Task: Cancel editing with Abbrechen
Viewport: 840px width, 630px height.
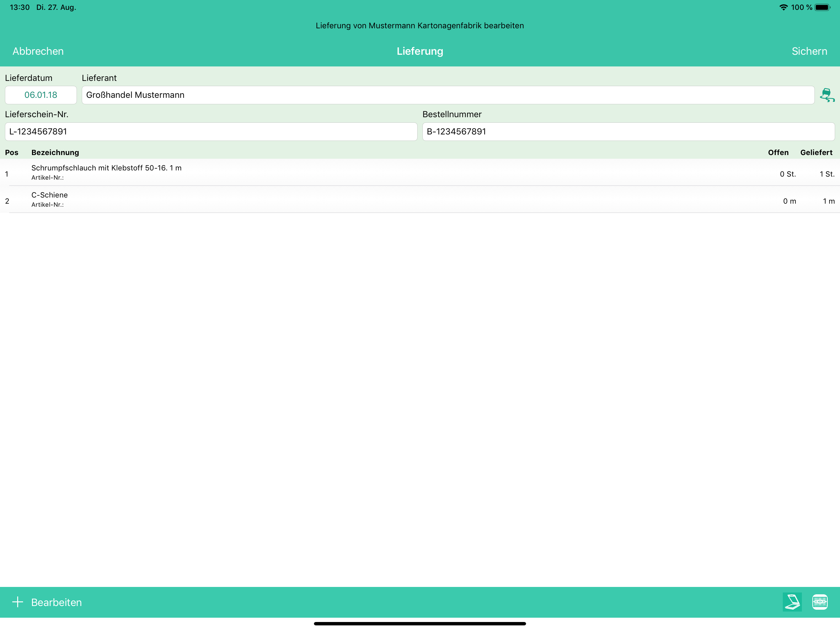Action: pos(38,51)
